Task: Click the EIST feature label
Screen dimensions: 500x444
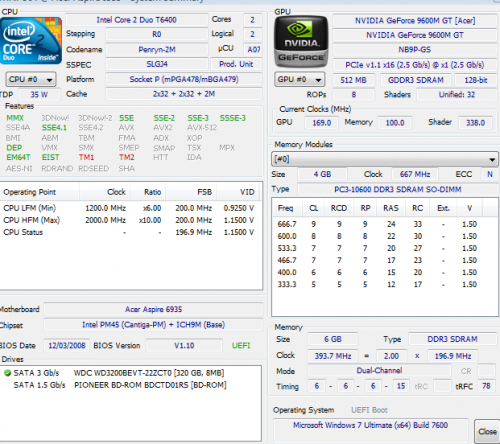Action: pos(50,157)
